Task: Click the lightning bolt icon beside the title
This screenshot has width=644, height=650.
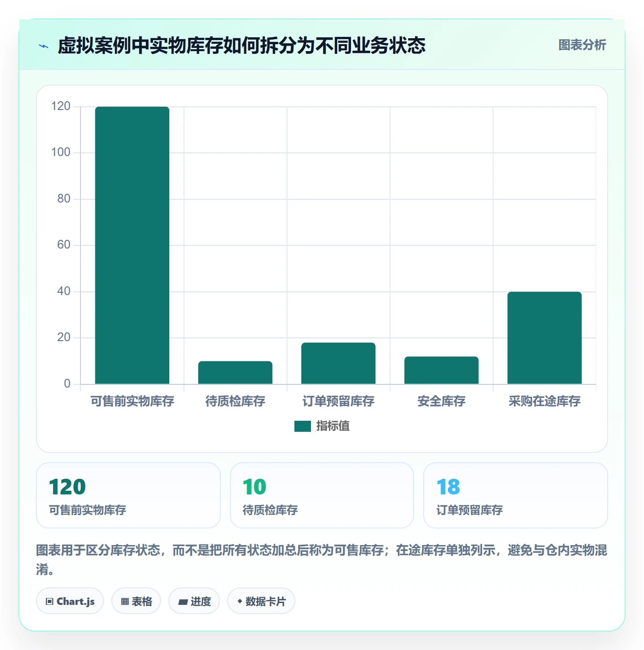Action: (44, 46)
